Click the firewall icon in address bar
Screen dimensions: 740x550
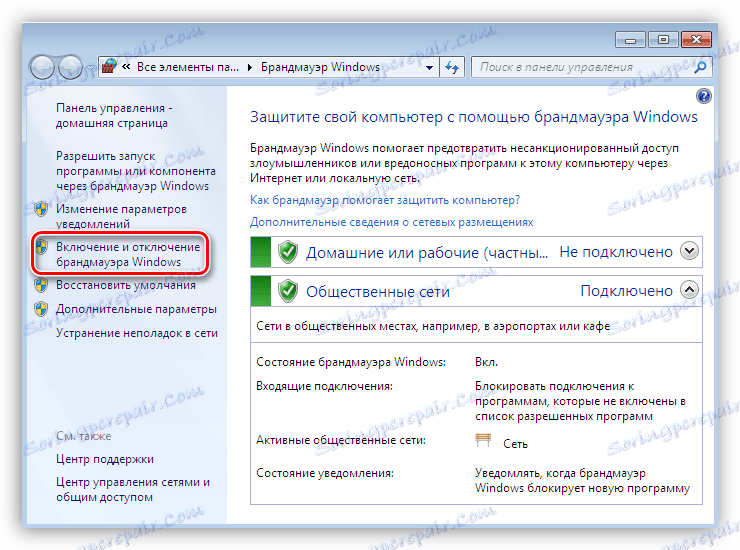tap(109, 67)
